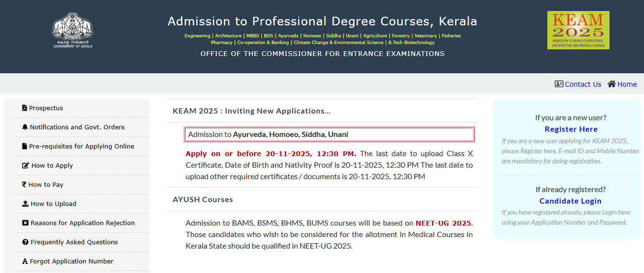Click the Home house icon
This screenshot has height=273, width=644.
pos(611,84)
